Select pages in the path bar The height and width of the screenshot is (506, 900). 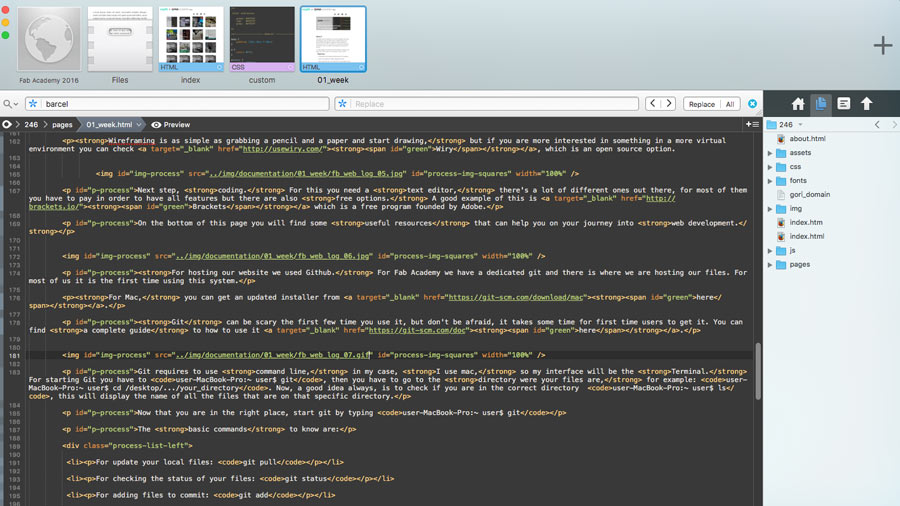pyautogui.click(x=62, y=124)
